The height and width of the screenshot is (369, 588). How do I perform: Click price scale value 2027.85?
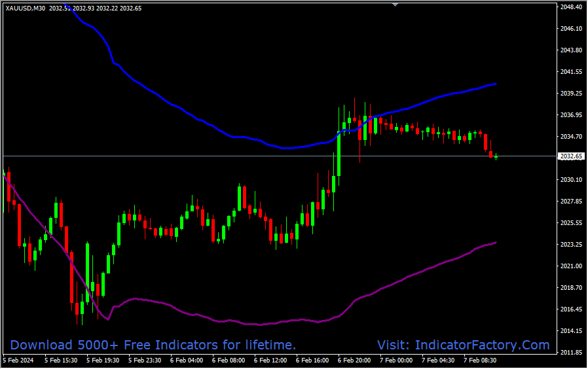click(572, 202)
